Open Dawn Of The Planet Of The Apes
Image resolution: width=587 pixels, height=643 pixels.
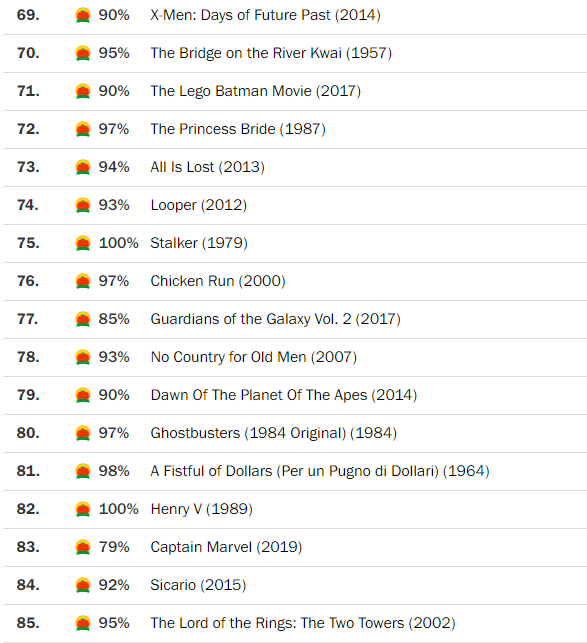pyautogui.click(x=284, y=395)
